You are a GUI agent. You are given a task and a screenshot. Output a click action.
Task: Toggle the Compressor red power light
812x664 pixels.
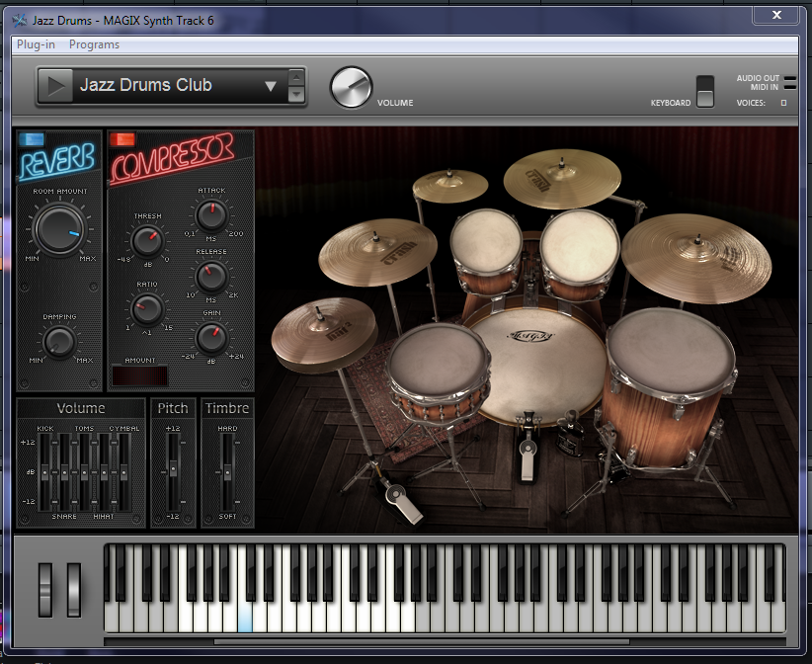click(x=122, y=138)
